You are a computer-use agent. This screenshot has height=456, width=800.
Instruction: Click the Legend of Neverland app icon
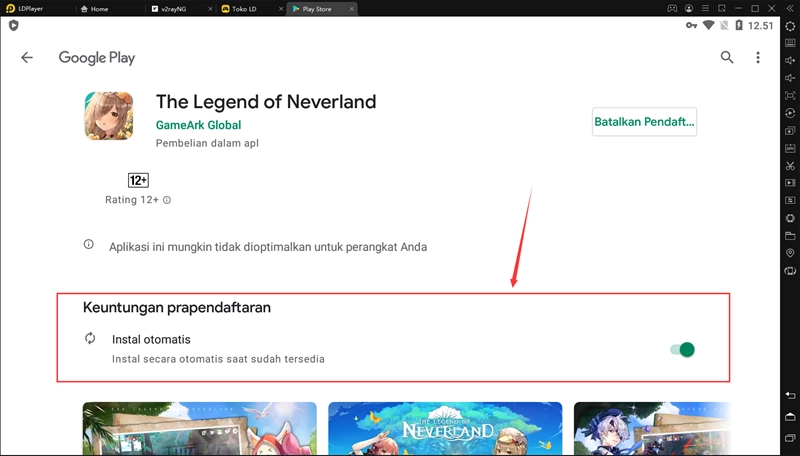pos(109,116)
